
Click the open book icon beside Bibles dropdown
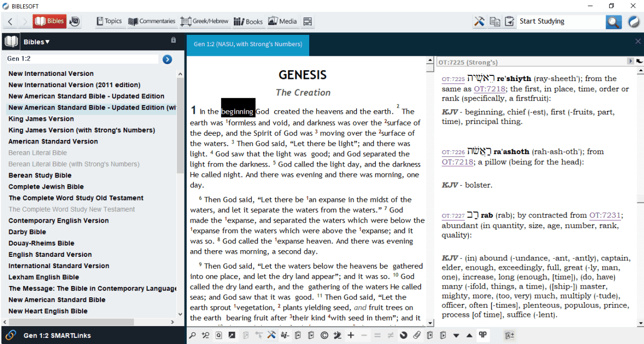point(11,42)
